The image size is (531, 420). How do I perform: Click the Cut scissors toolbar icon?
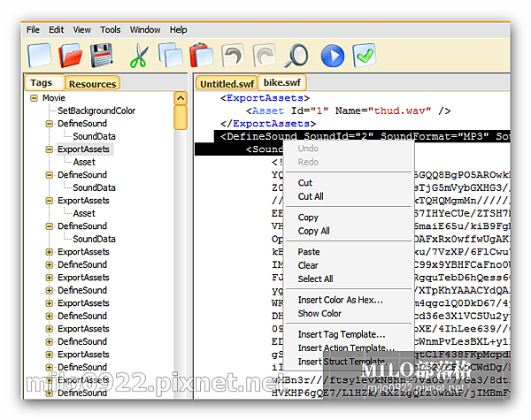[140, 56]
